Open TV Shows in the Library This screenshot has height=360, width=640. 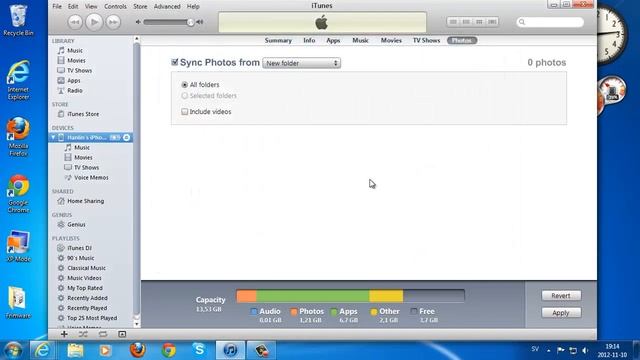pos(79,71)
